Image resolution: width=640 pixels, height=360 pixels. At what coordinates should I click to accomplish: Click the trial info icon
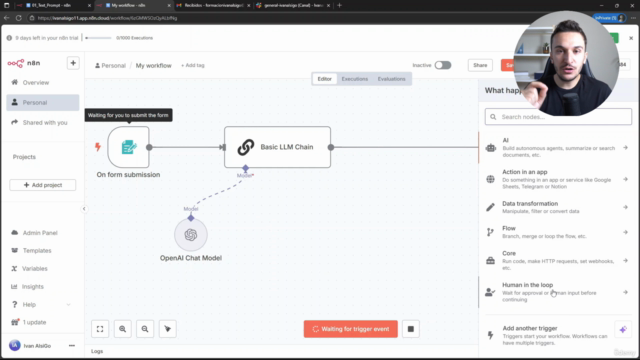pyautogui.click(x=9, y=38)
